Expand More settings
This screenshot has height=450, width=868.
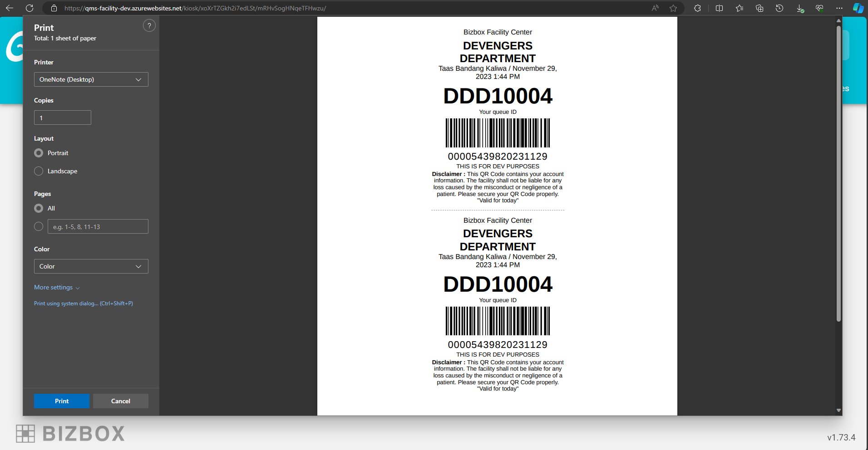click(57, 287)
